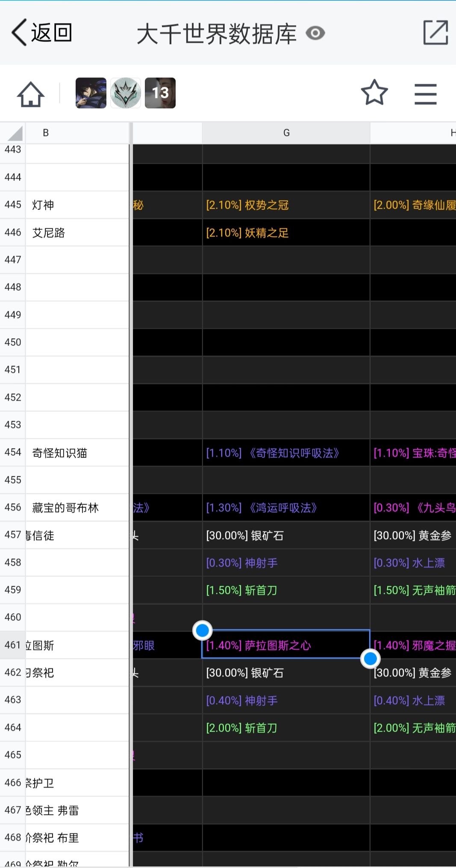The width and height of the screenshot is (456, 868).
Task: Select row 445 header
Action: pos(13,205)
